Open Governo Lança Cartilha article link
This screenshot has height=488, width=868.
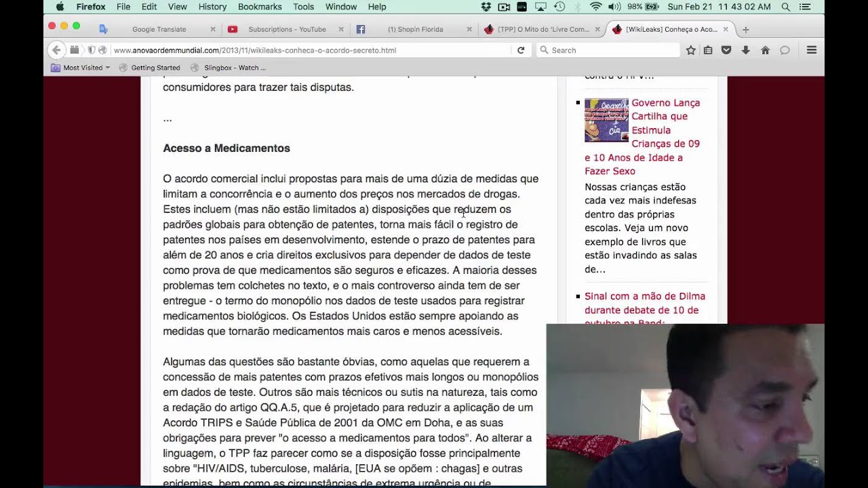642,137
